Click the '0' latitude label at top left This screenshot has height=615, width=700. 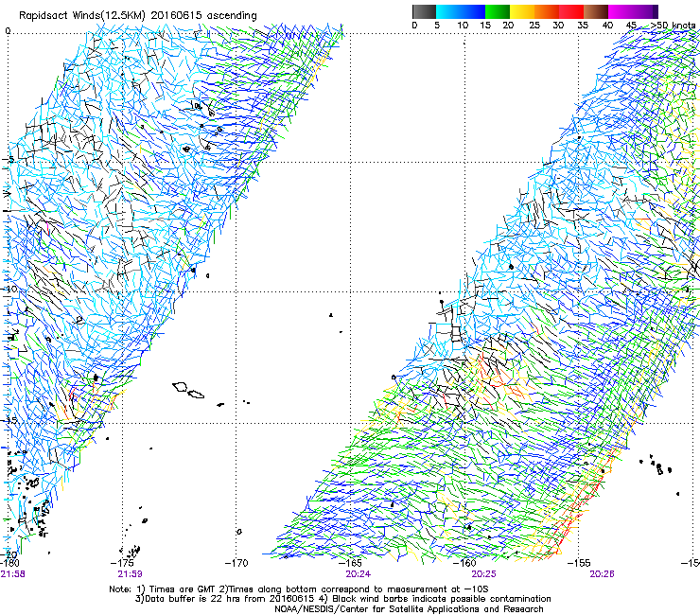coord(8,31)
